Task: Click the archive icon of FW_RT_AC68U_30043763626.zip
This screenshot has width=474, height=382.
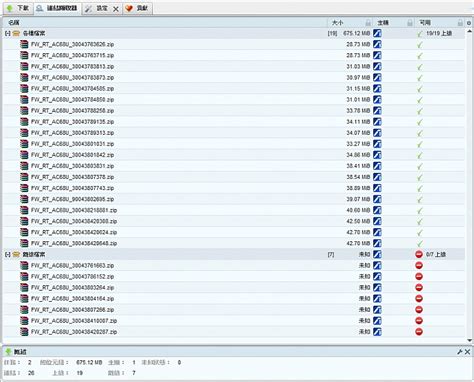Action: click(24, 44)
